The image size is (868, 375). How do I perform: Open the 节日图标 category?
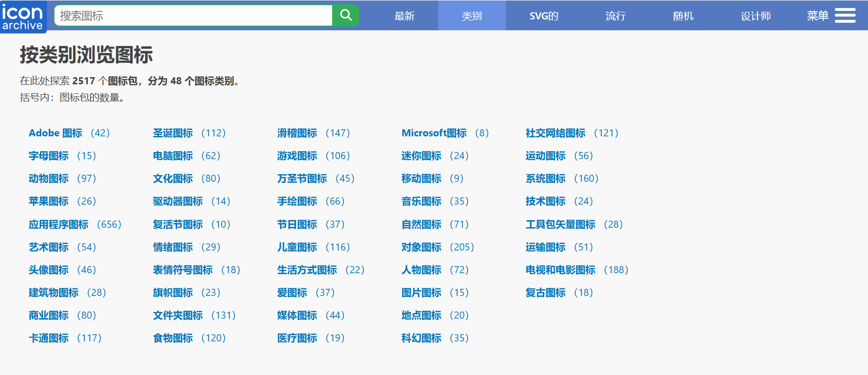coord(297,224)
